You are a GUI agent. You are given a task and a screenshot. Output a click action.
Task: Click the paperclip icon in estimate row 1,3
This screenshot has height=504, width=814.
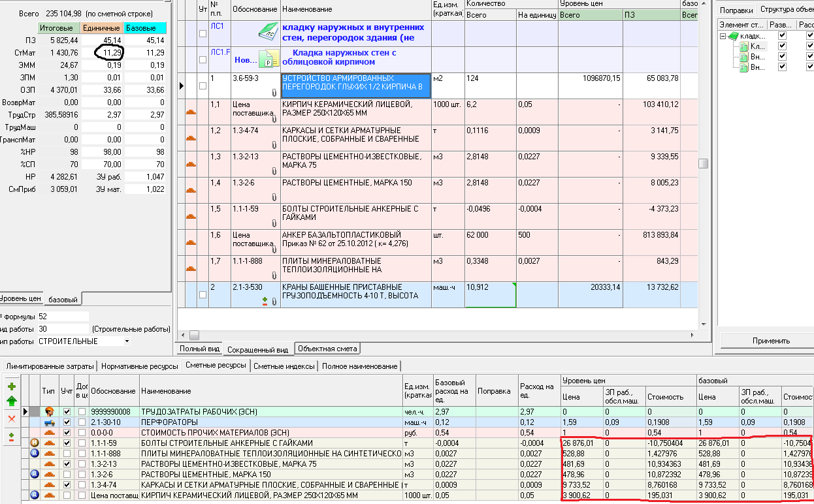click(274, 171)
